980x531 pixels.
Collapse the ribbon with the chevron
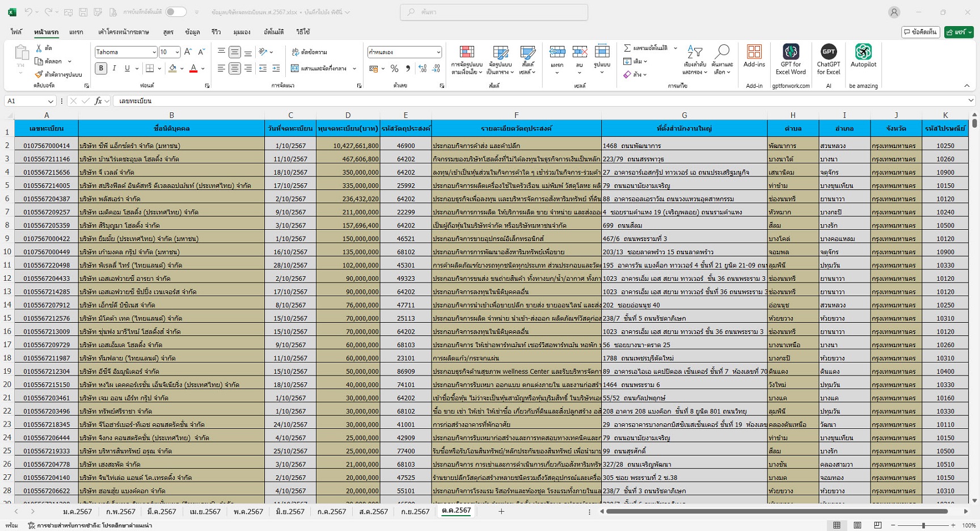click(x=966, y=86)
